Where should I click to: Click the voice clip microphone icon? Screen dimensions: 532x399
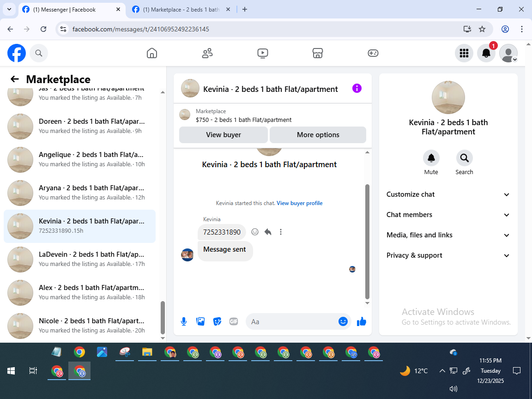(183, 321)
